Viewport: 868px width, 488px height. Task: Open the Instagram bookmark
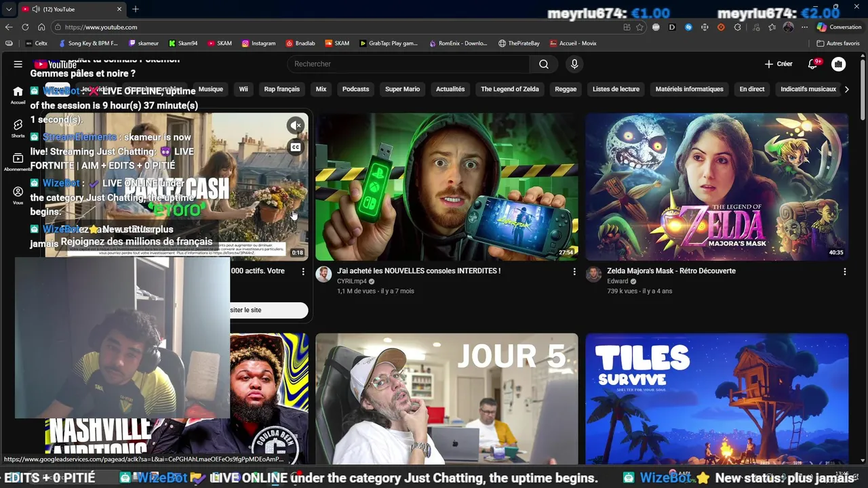pyautogui.click(x=258, y=43)
